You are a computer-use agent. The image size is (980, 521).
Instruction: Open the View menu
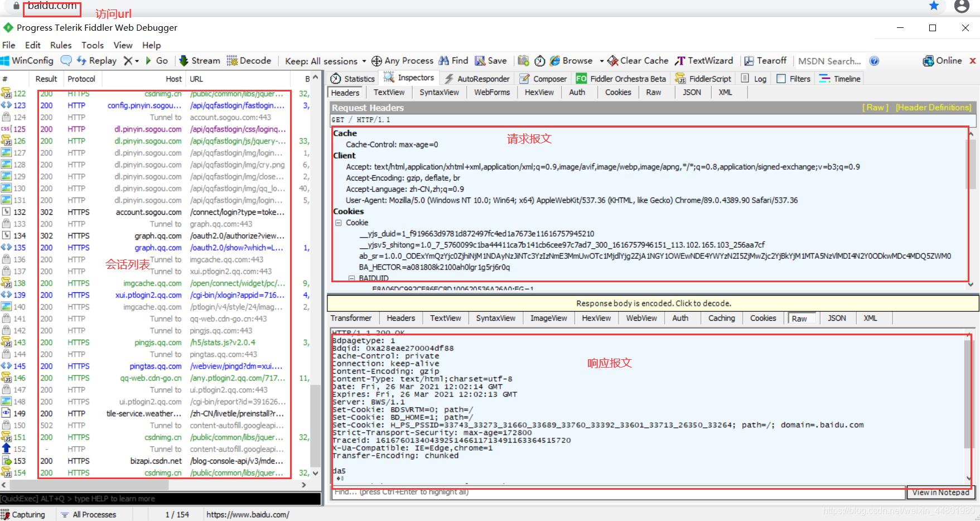pos(123,45)
